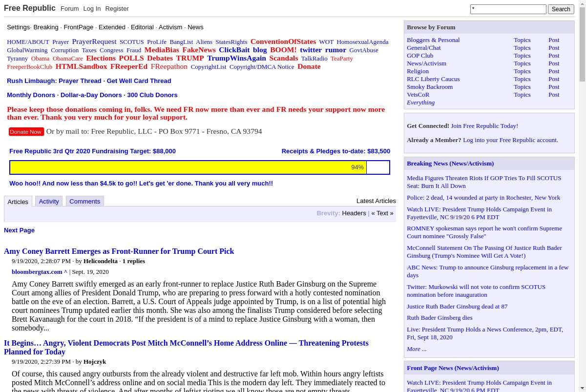The width and height of the screenshot is (586, 392).
Task: Open the VetsCoR forum link
Action: (418, 95)
